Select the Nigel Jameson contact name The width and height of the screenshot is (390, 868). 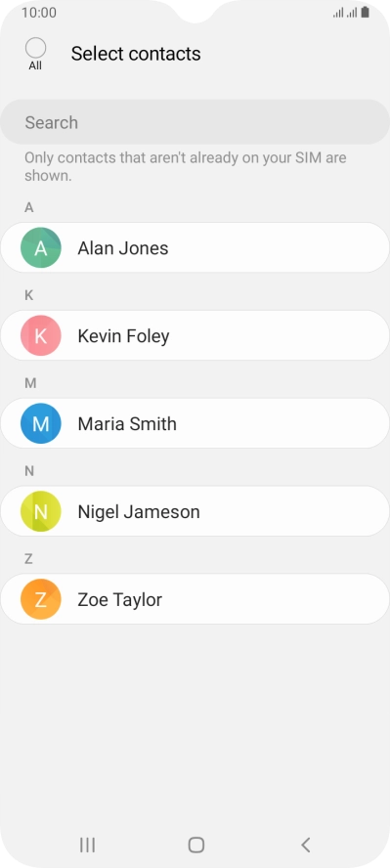(139, 512)
